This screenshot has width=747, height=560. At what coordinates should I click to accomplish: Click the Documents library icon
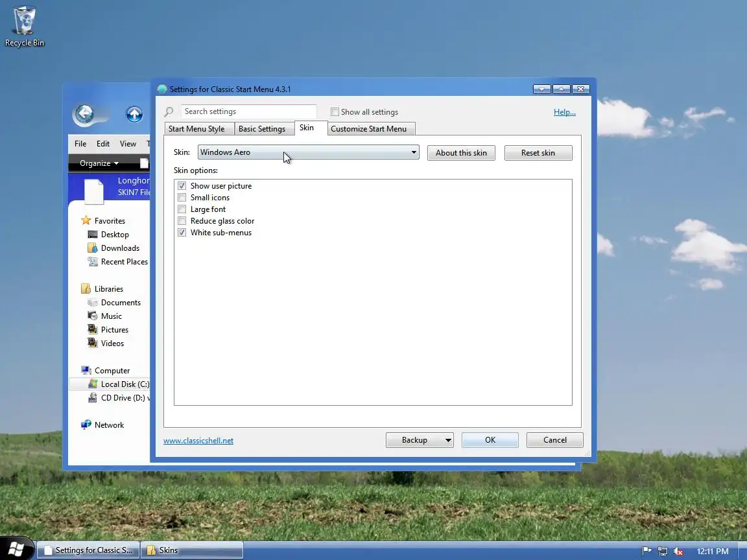93,303
